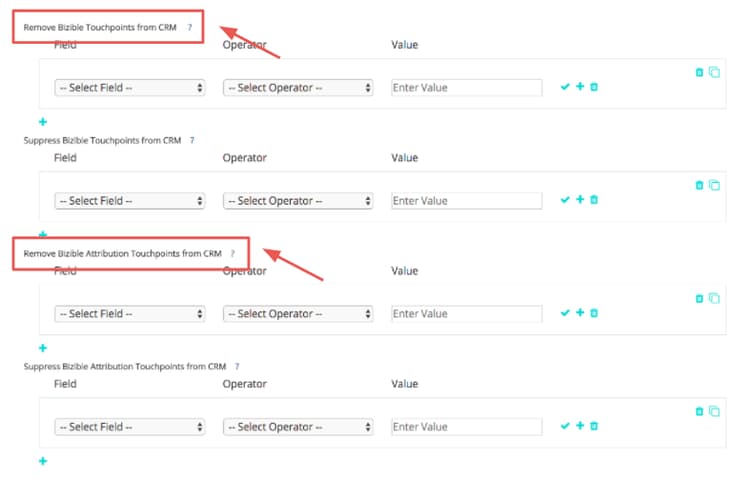Delete row trash beside plus, Suppress Bizible Touchpoints
The image size is (750, 479).
coord(594,200)
